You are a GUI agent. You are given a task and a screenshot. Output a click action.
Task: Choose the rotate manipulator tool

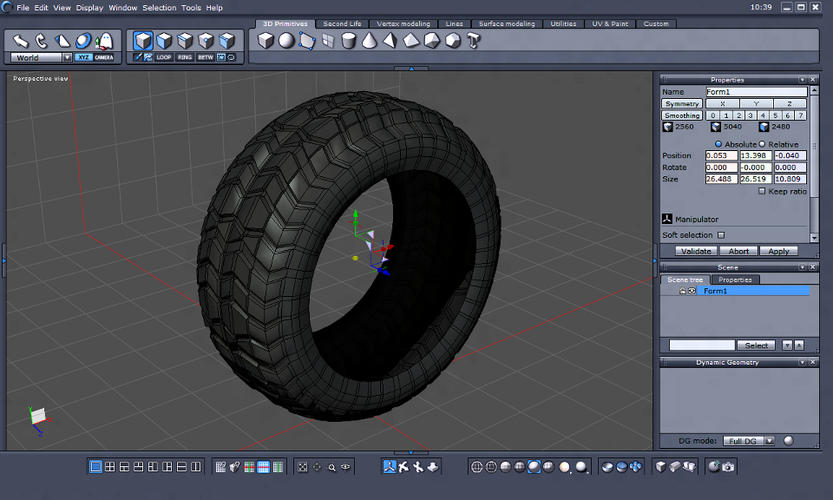pos(41,41)
